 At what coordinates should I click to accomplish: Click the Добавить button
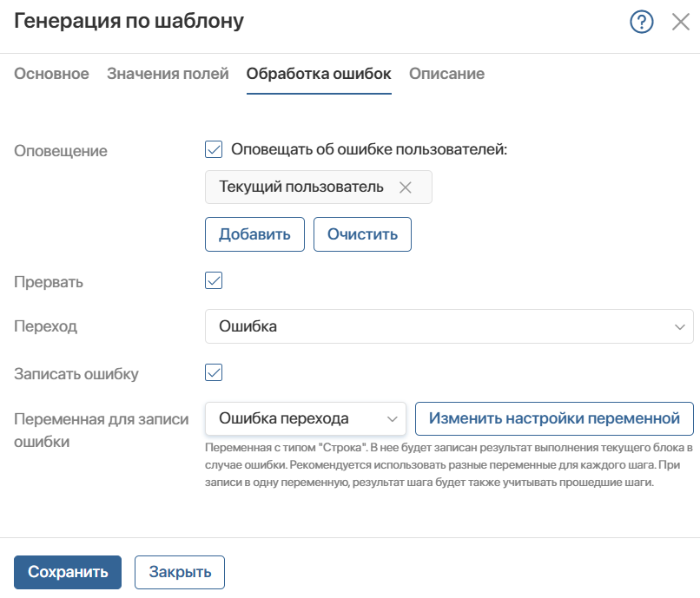[255, 234]
